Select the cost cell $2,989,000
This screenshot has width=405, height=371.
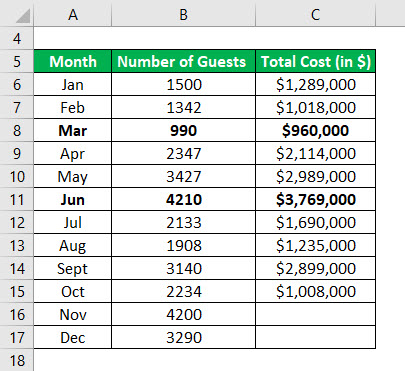pyautogui.click(x=315, y=176)
